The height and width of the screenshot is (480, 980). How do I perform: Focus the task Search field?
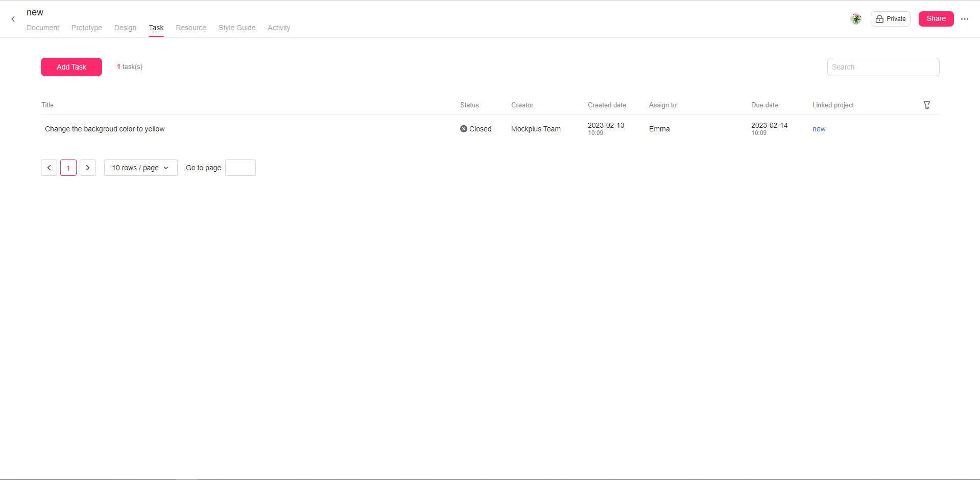pyautogui.click(x=883, y=67)
